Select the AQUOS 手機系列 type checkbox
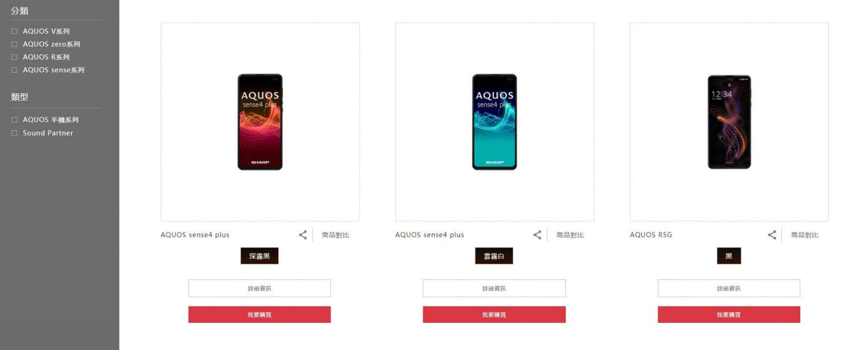 [x=15, y=120]
